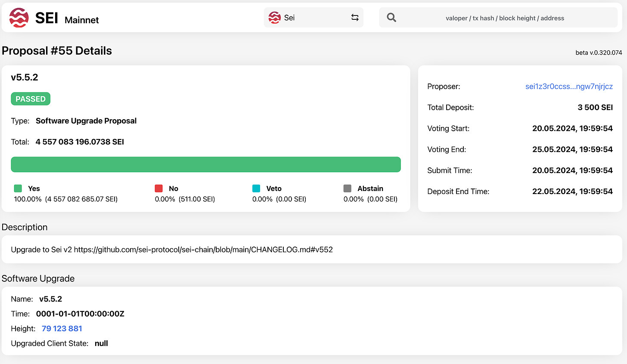The width and height of the screenshot is (627, 364).
Task: Click the Proposal #55 Details heading
Action: [x=57, y=51]
